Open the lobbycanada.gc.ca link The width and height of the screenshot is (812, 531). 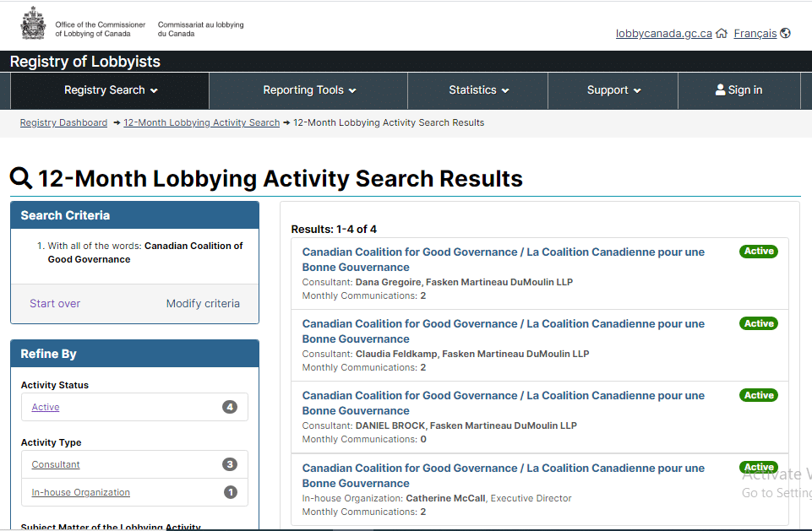[663, 34]
